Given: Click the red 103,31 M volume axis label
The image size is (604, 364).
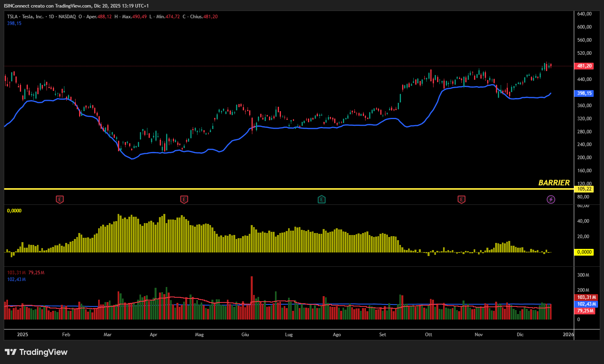Looking at the screenshot, I should point(586,297).
